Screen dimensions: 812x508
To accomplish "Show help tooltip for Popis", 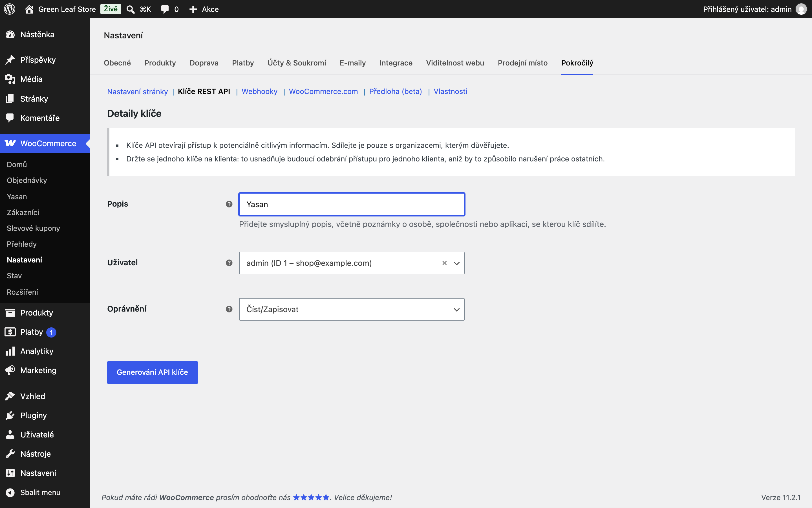I will [x=229, y=204].
